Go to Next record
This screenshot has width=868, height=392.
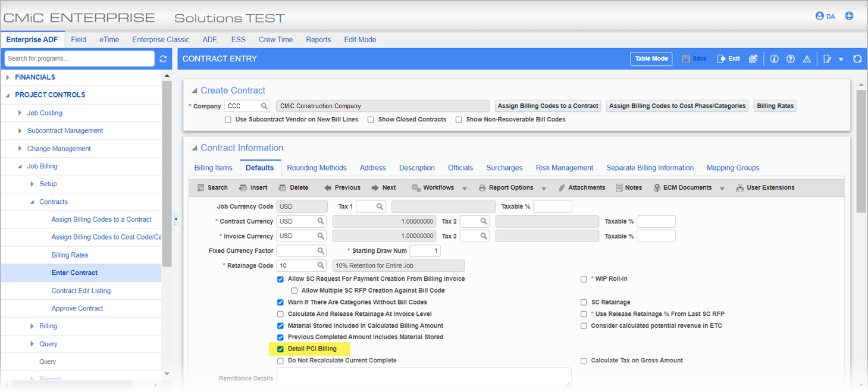[384, 187]
